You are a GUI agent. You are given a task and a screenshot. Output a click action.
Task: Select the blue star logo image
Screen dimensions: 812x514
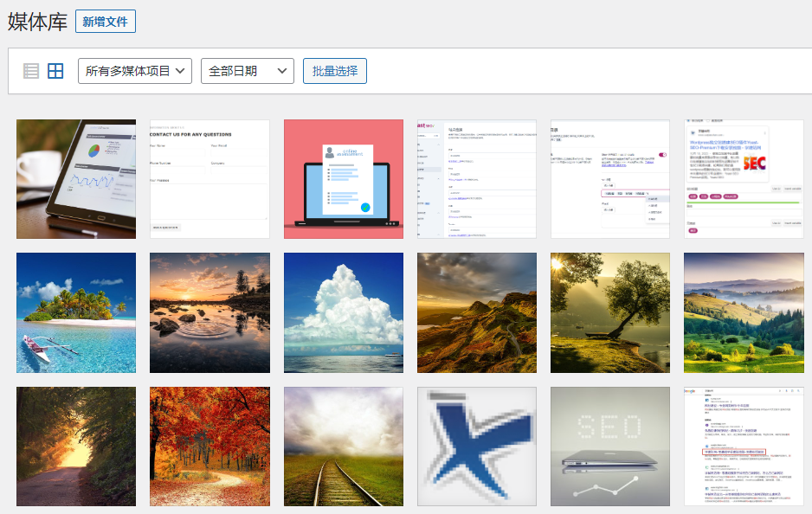tap(477, 446)
